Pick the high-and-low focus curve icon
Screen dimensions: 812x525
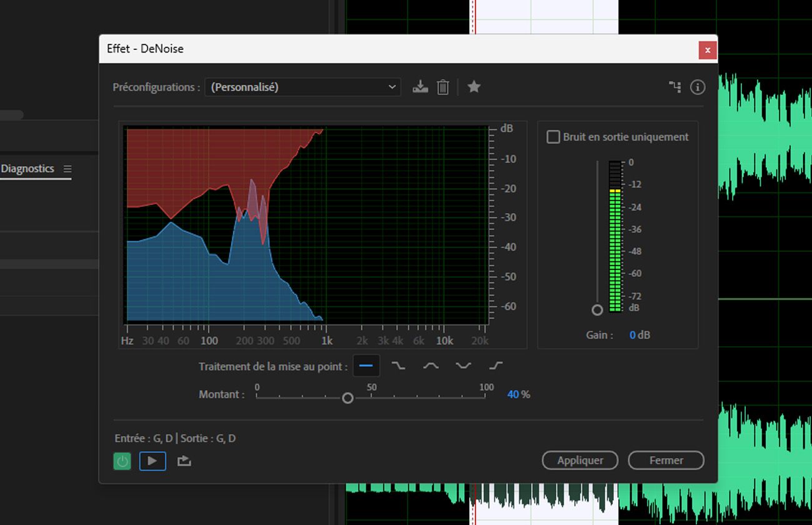click(x=463, y=366)
